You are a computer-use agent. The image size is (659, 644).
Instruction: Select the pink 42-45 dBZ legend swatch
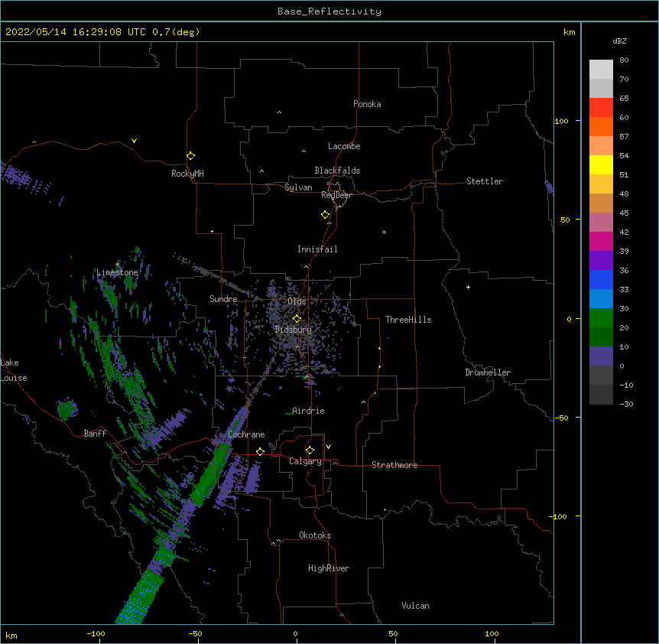tap(601, 222)
